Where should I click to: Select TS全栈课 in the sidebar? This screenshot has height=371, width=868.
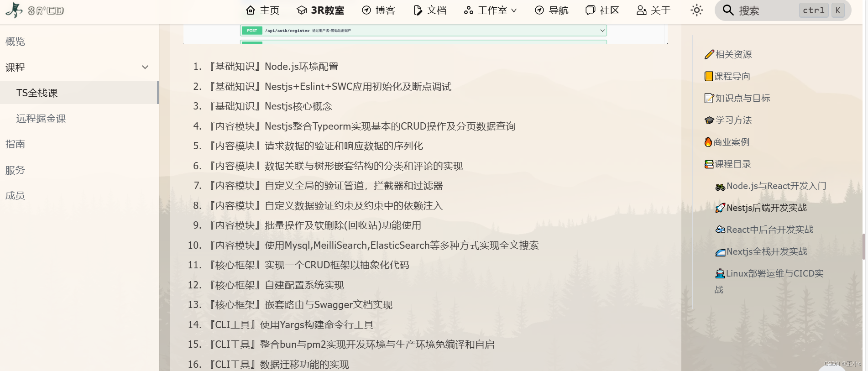[79, 93]
